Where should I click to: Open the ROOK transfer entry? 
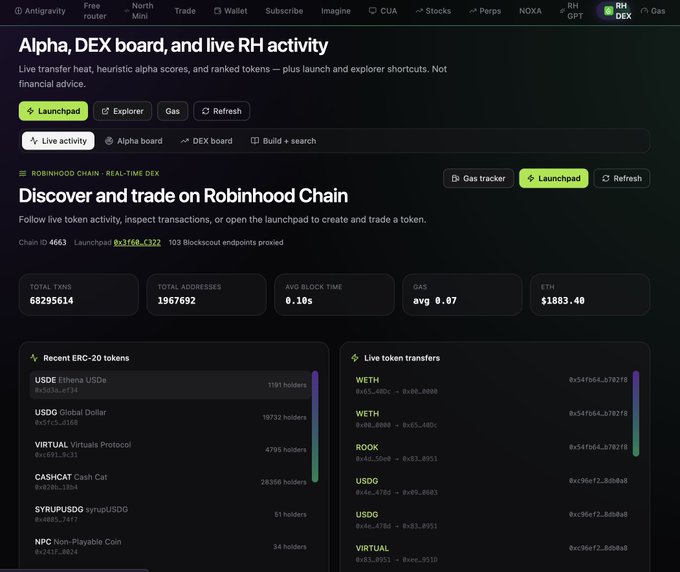click(491, 452)
